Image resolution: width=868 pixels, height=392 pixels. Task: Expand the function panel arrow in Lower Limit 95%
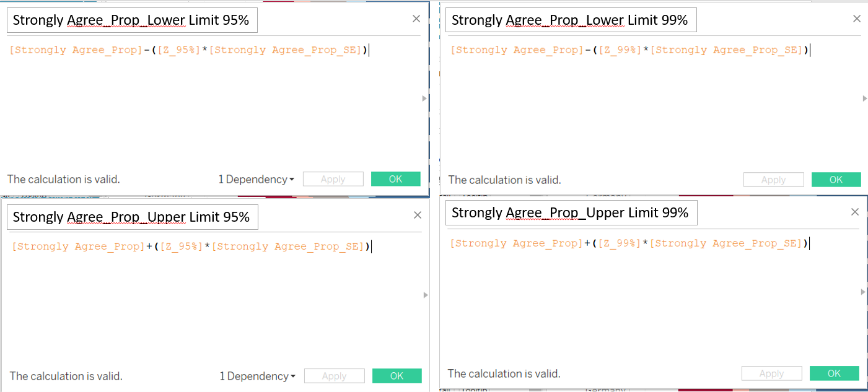click(425, 98)
